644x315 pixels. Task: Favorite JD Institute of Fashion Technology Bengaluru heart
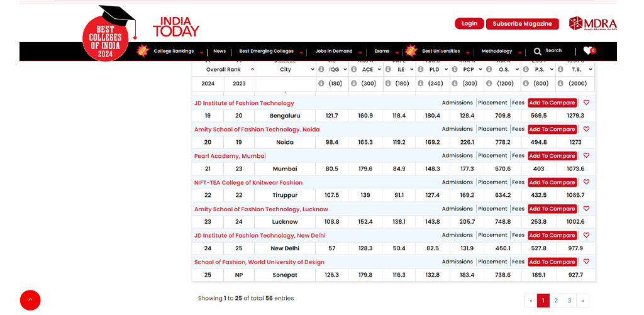(586, 102)
